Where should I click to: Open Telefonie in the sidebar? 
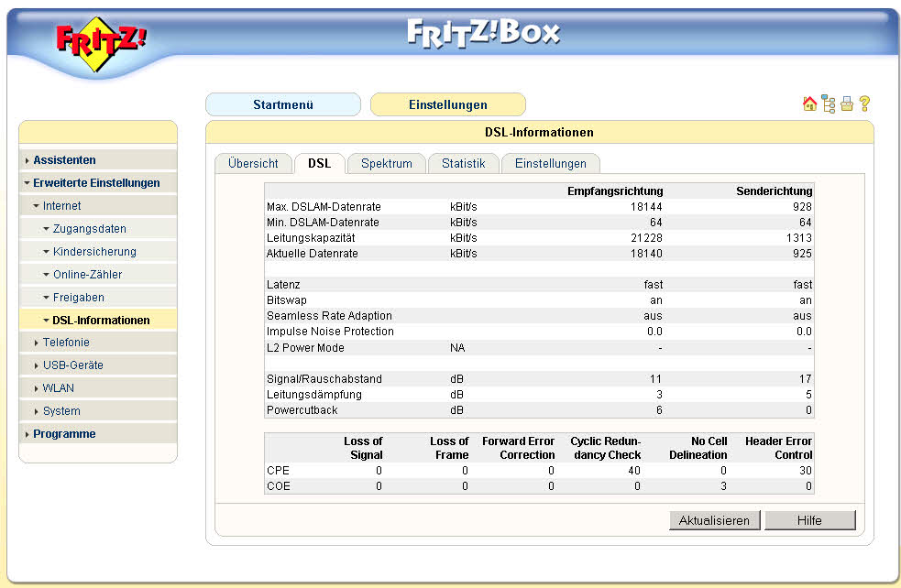click(66, 343)
